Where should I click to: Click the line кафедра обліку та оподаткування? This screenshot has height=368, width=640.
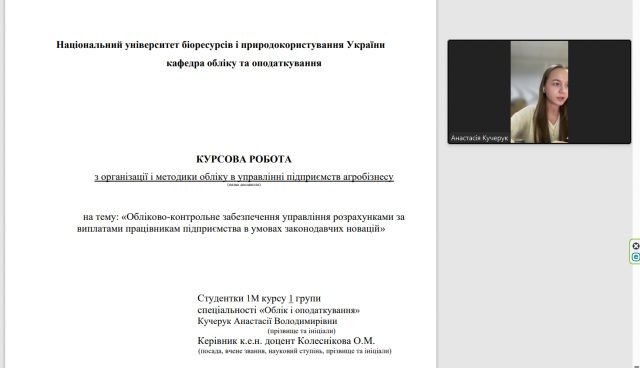pos(244,63)
